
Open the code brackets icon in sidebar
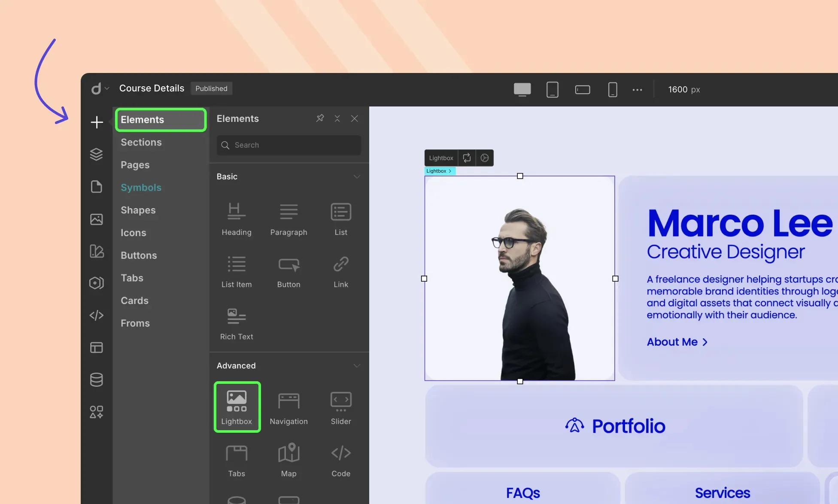point(97,316)
